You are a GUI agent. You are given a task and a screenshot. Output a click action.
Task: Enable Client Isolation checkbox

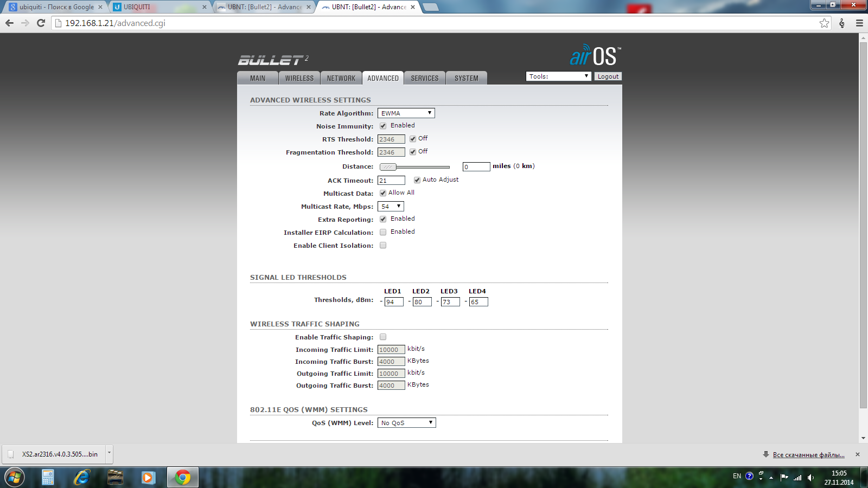click(x=383, y=245)
